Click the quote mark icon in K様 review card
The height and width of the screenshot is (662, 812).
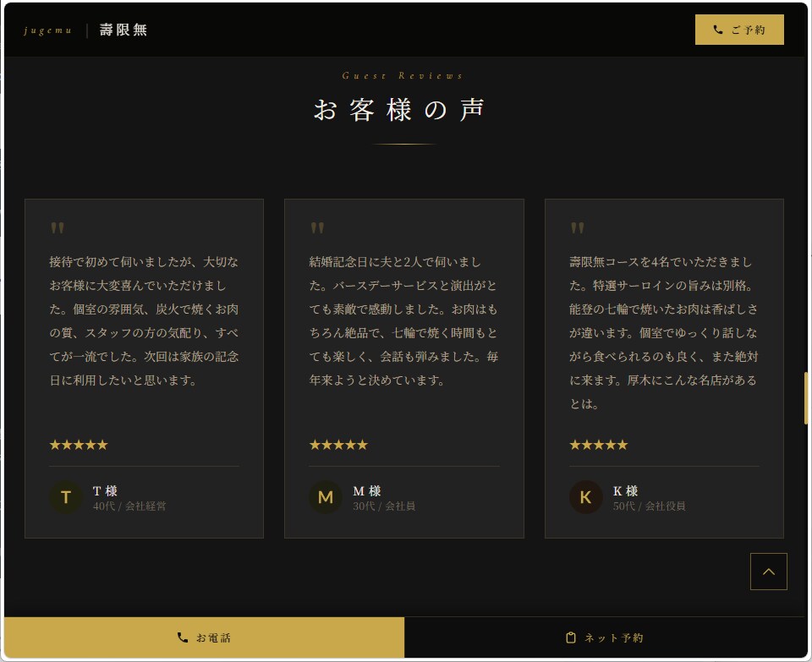pyautogui.click(x=578, y=227)
